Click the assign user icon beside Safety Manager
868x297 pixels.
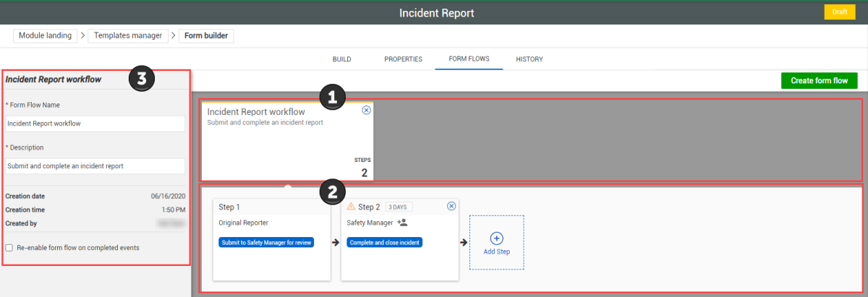coord(402,223)
